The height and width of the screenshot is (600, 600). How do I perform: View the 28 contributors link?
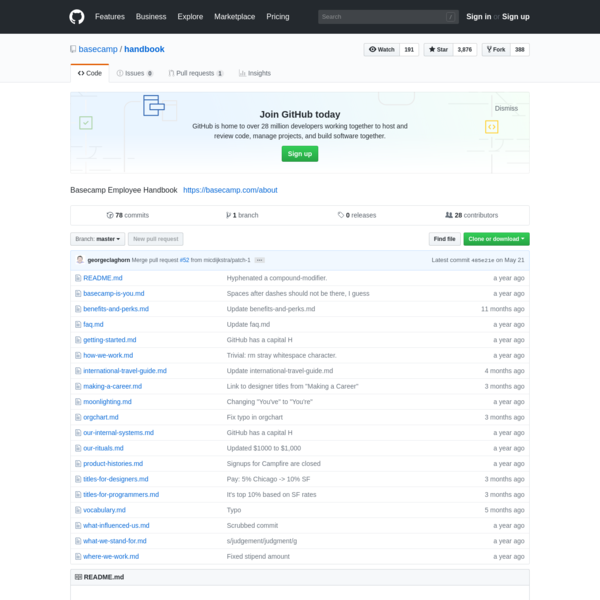point(472,215)
